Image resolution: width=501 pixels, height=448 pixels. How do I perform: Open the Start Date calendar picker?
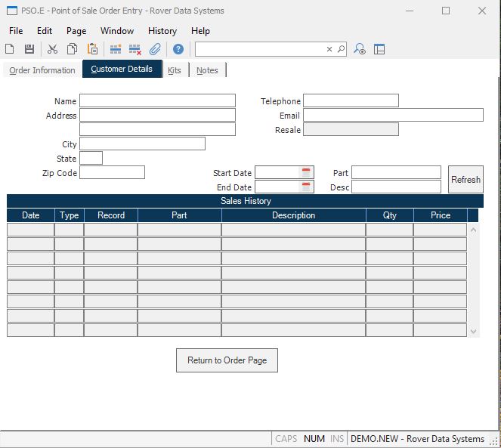306,173
